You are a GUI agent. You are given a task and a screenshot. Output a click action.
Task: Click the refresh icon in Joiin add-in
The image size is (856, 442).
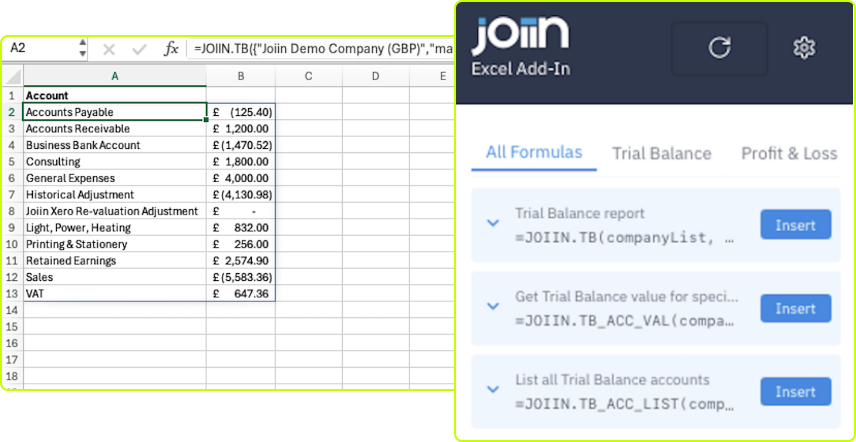coord(719,48)
